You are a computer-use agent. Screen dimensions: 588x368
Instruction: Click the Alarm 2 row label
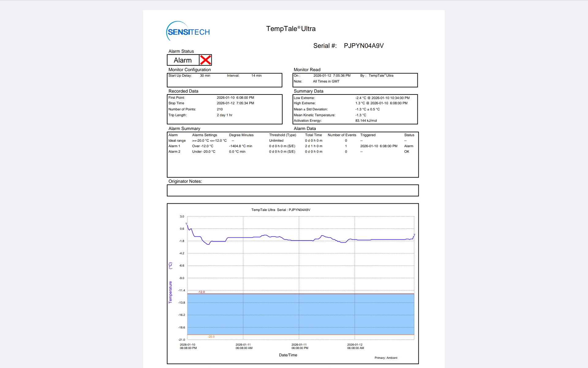174,152
